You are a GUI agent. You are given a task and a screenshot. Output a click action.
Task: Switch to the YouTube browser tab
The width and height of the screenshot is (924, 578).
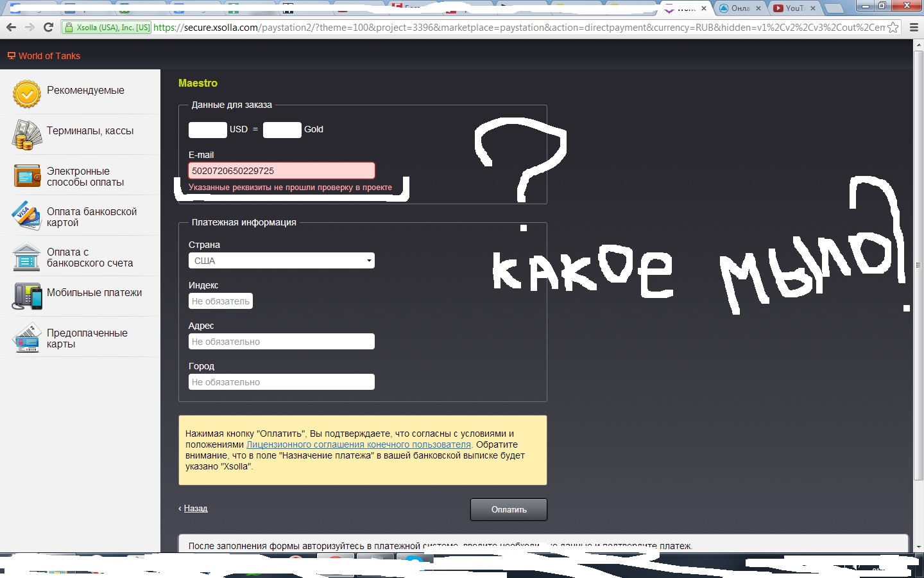click(x=794, y=8)
